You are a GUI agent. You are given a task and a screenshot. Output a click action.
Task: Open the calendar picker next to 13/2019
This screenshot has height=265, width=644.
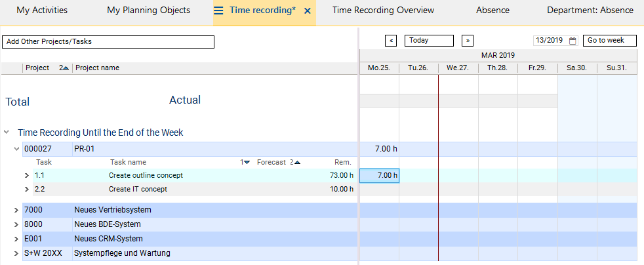point(573,41)
